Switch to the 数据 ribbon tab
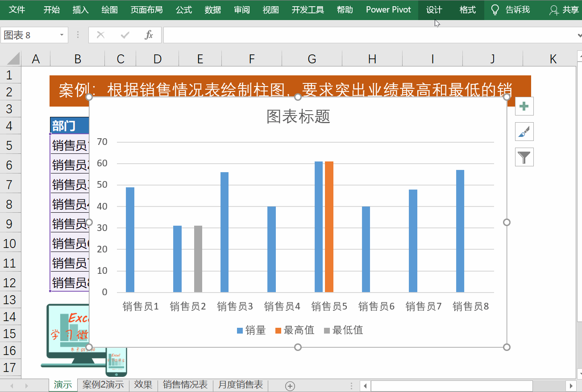The width and height of the screenshot is (582, 392). (213, 9)
